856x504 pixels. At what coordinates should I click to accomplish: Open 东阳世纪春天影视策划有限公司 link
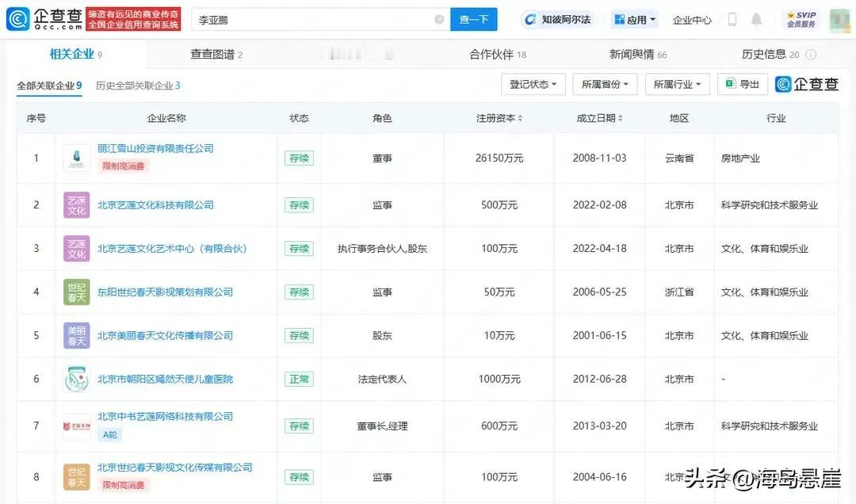coord(165,292)
